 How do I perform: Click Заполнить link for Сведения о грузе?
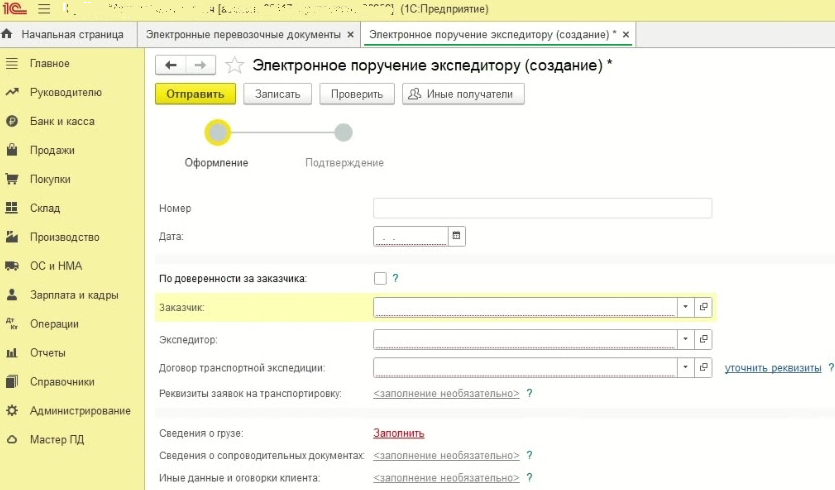point(399,433)
